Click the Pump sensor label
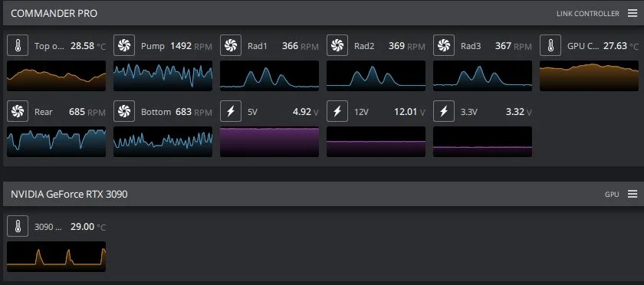 point(153,46)
